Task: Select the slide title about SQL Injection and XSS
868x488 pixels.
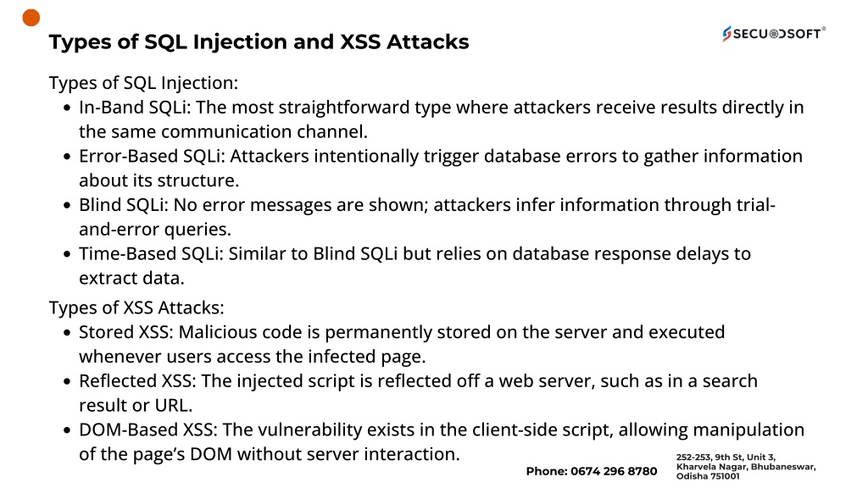Action: (x=259, y=42)
